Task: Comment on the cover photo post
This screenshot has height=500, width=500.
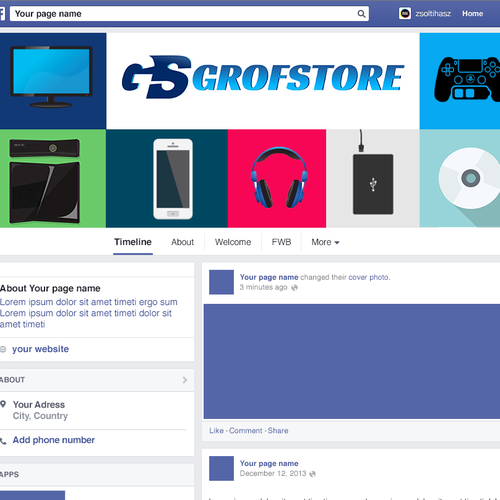Action: pos(246,431)
